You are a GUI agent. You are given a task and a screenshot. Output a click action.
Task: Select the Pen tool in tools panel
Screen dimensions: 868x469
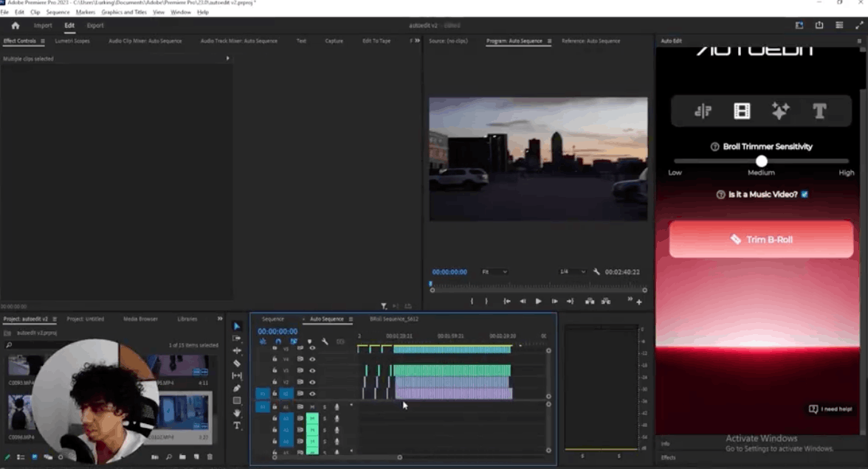(x=237, y=389)
